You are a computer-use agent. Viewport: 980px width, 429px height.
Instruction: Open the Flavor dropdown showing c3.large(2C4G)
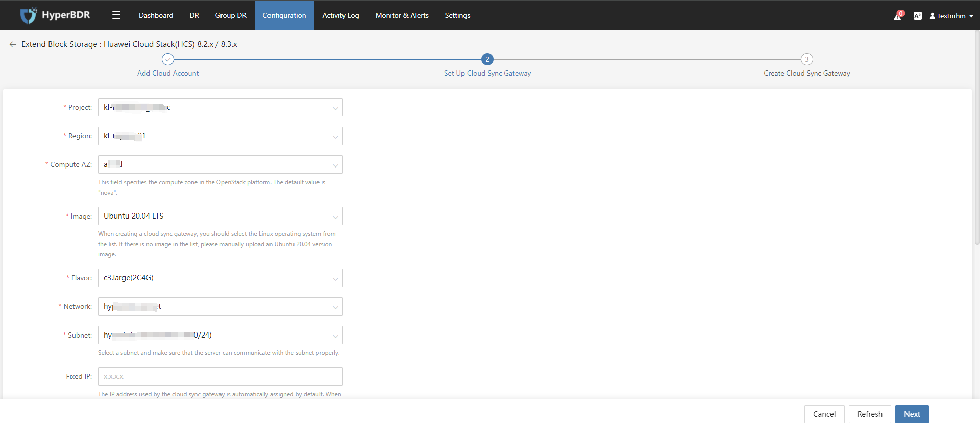(220, 278)
